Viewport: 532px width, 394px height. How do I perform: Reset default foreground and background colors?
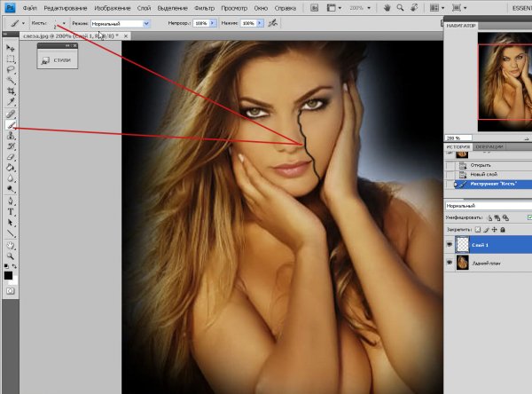6,266
